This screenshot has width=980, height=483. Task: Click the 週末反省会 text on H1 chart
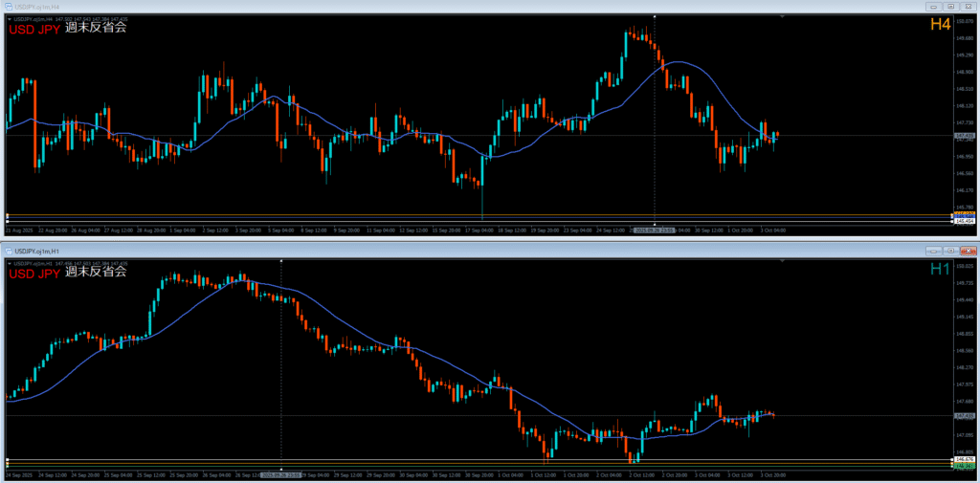[96, 273]
